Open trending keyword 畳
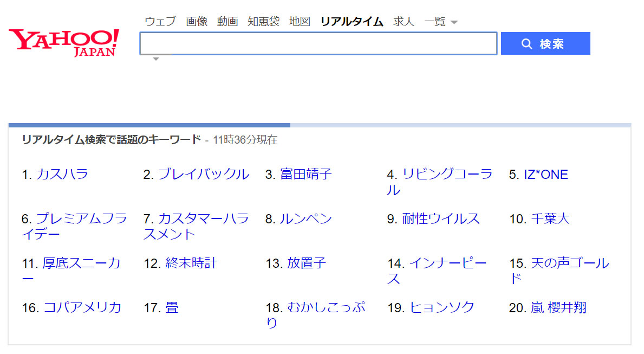The width and height of the screenshot is (644, 354). [172, 307]
